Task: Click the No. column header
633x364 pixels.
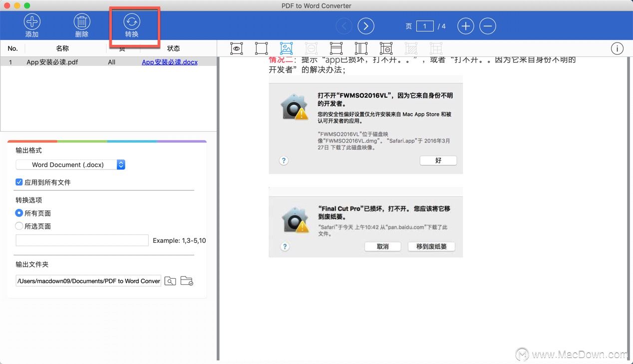Action: click(13, 48)
